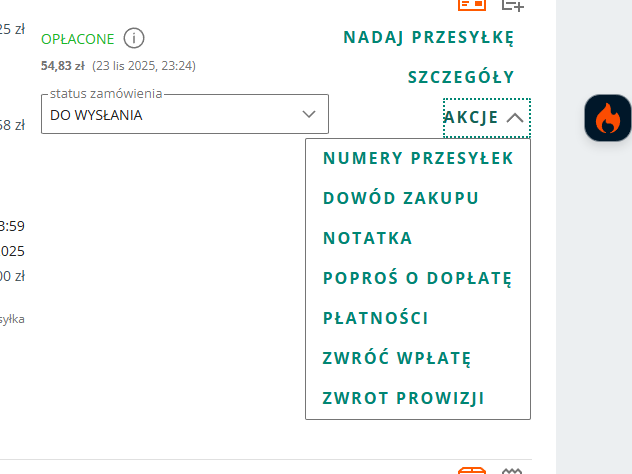This screenshot has width=632, height=474.
Task: Select NUMERY PRZESYŁEK from the menu
Action: (418, 158)
